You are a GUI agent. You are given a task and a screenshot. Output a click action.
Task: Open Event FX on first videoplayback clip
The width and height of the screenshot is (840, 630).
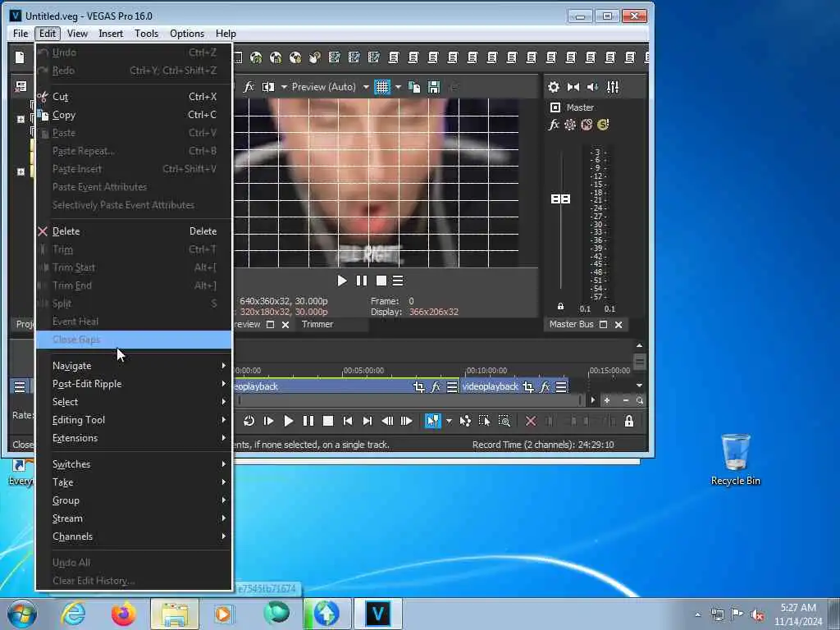[x=436, y=386]
